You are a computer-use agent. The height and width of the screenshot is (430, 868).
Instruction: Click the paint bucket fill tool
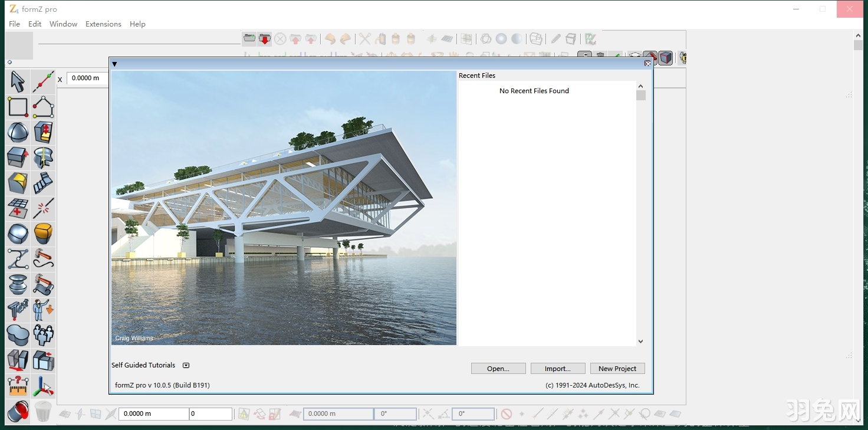pyautogui.click(x=18, y=411)
